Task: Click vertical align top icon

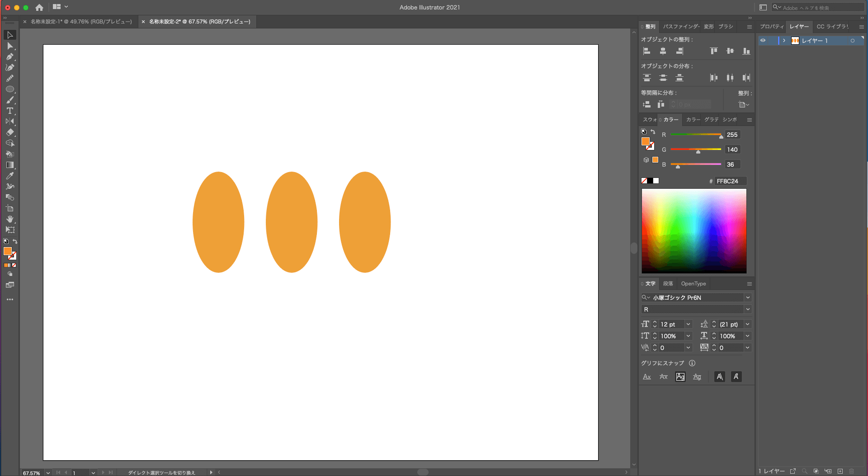Action: [714, 51]
